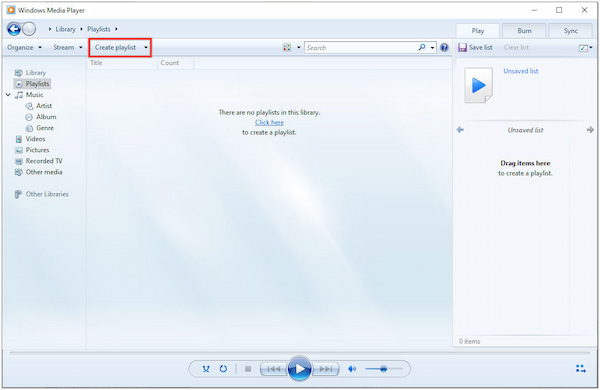Viewport: 600px width, 390px height.
Task: Switch to the Sync tab
Action: pyautogui.click(x=571, y=31)
